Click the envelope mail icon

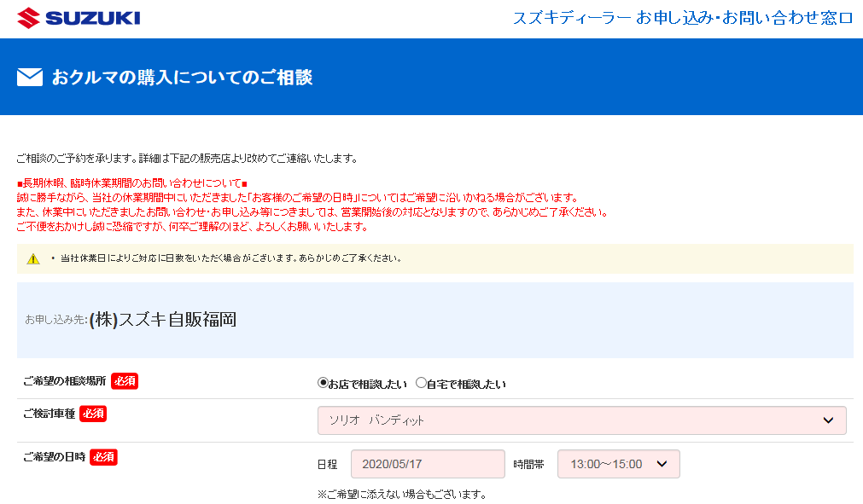pyautogui.click(x=30, y=77)
